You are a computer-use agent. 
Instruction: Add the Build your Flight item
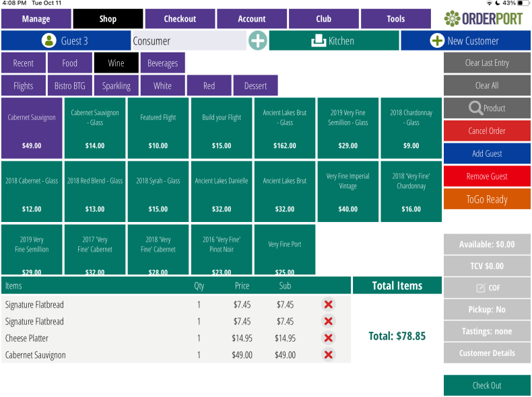pyautogui.click(x=222, y=128)
